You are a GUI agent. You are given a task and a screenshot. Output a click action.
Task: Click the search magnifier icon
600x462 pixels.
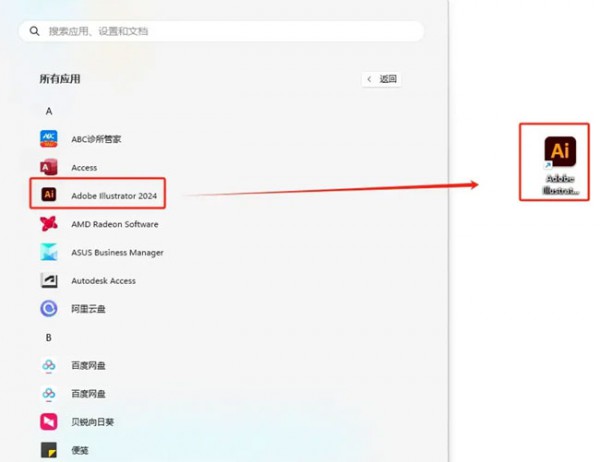(x=34, y=31)
